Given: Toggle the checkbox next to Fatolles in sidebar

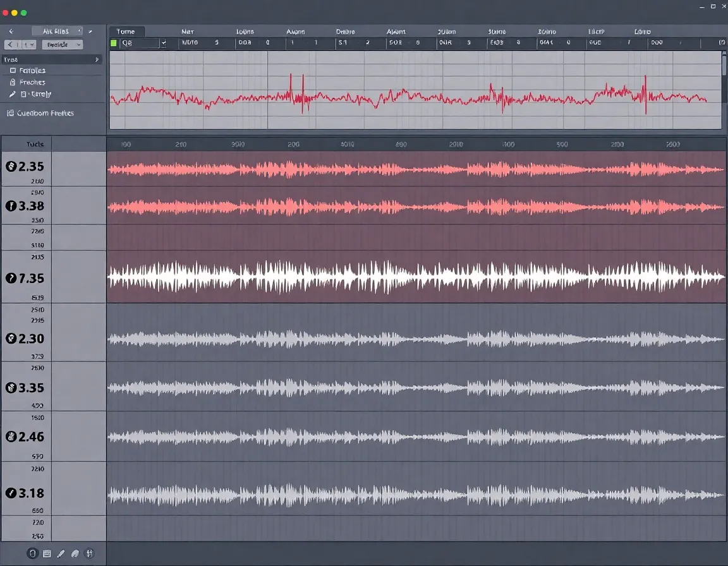Looking at the screenshot, I should 13,71.
